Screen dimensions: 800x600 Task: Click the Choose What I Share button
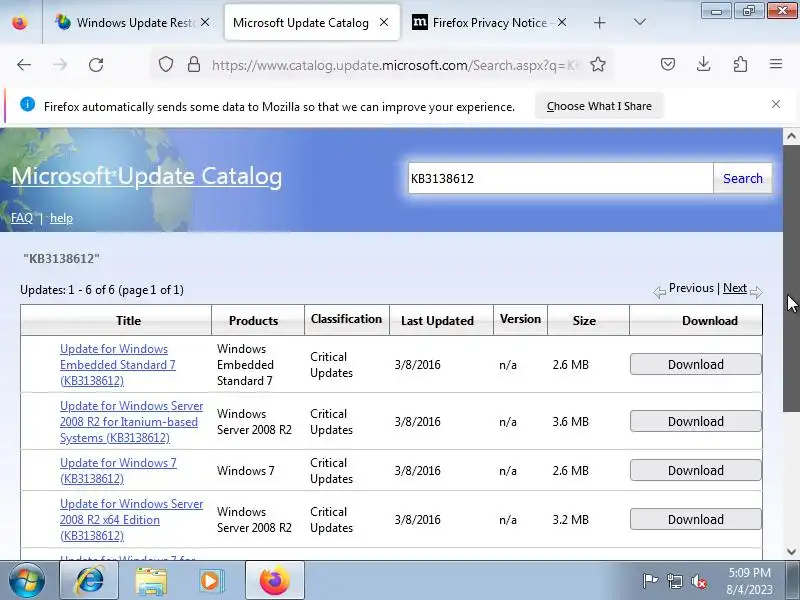[599, 106]
